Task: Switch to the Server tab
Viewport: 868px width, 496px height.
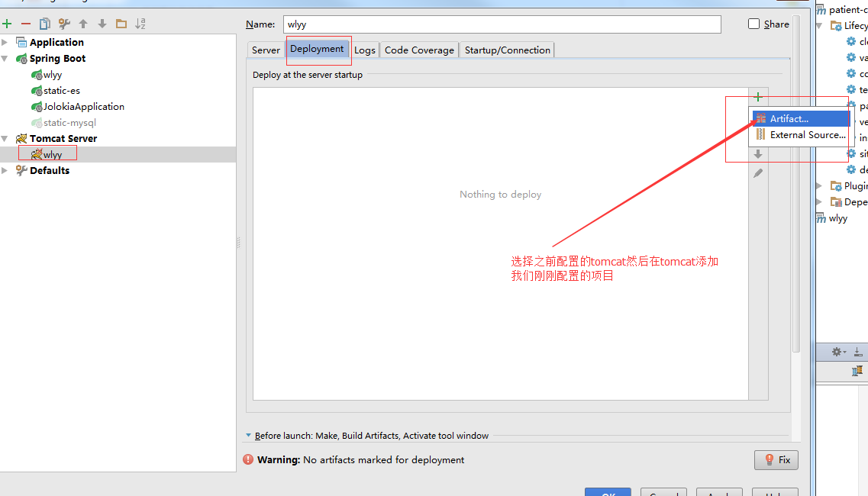Action: pyautogui.click(x=266, y=50)
